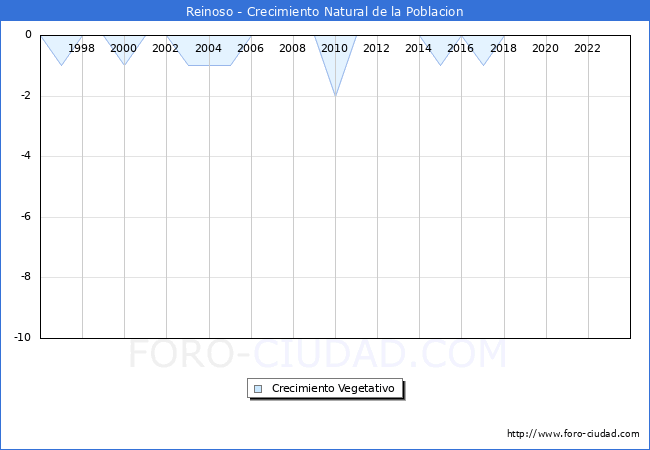Select the 2020 year label

(x=546, y=48)
